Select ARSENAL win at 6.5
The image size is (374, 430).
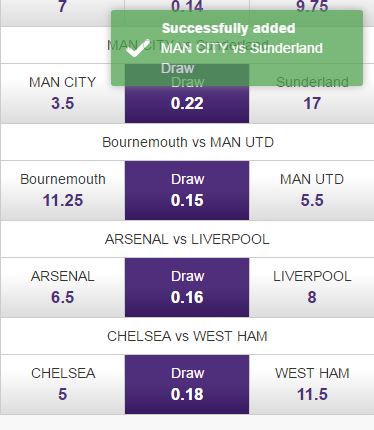(62, 287)
